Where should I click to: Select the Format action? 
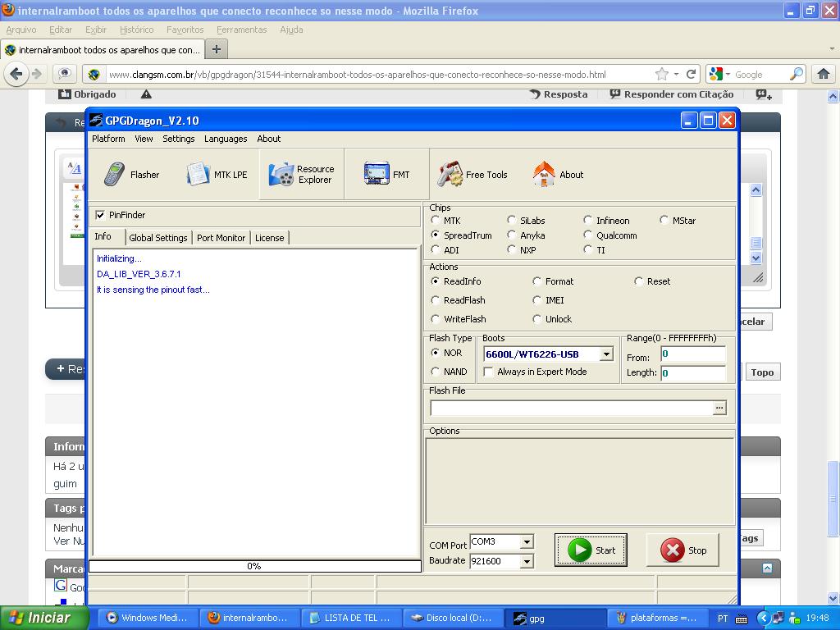coord(536,281)
